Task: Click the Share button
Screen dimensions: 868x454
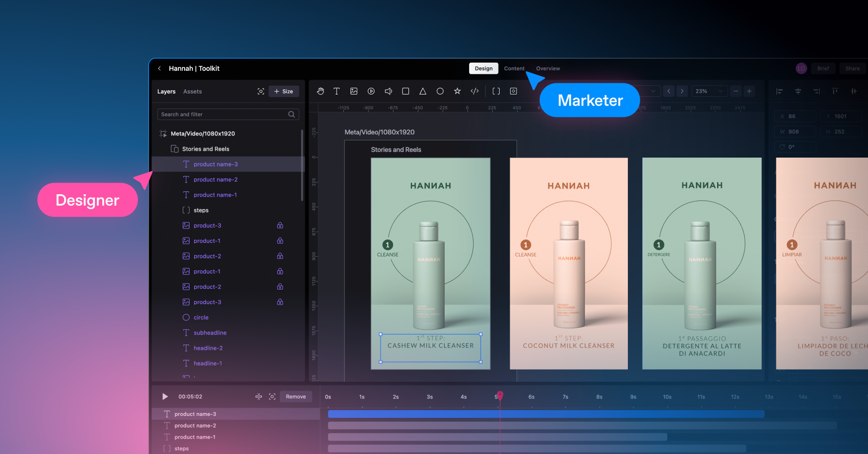Action: (x=852, y=68)
